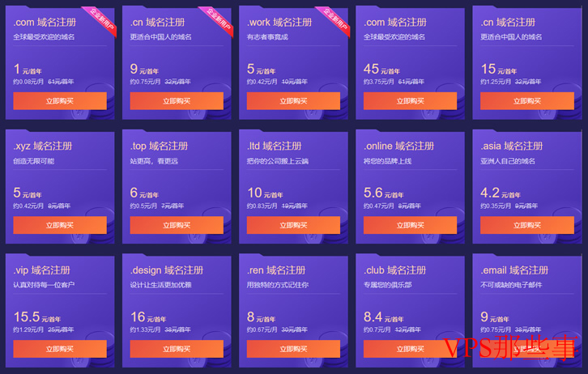This screenshot has height=374, width=588.
Task: Click buy button for .work domain
Action: click(293, 101)
